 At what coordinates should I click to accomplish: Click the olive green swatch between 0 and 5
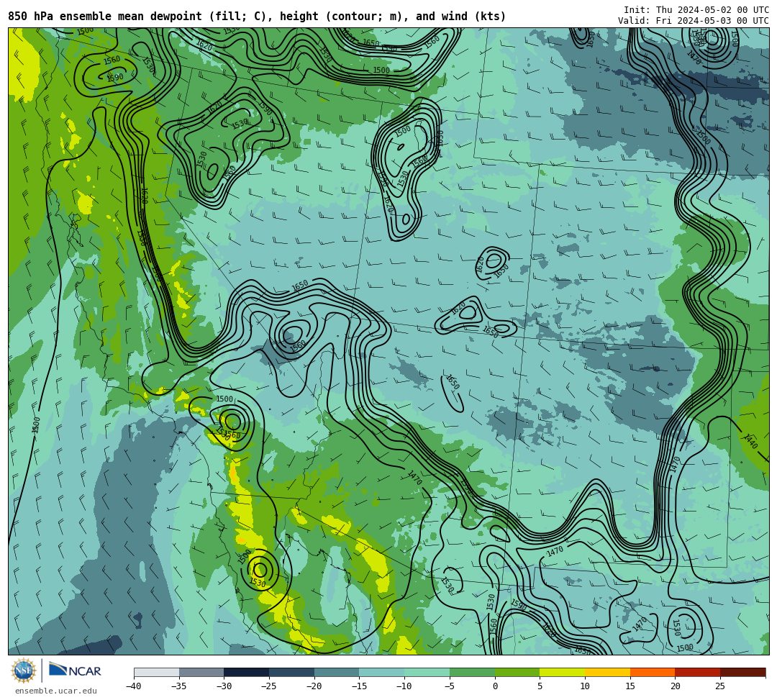(x=517, y=672)
